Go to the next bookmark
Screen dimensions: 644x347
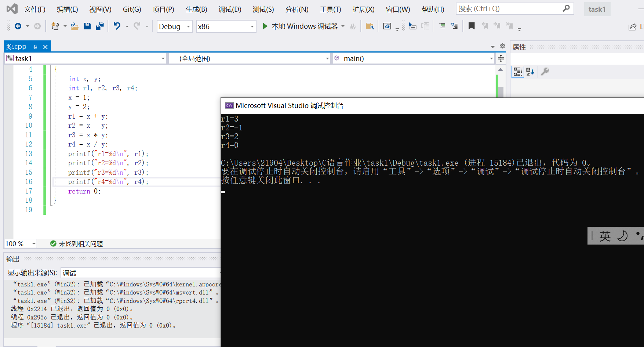pos(497,26)
